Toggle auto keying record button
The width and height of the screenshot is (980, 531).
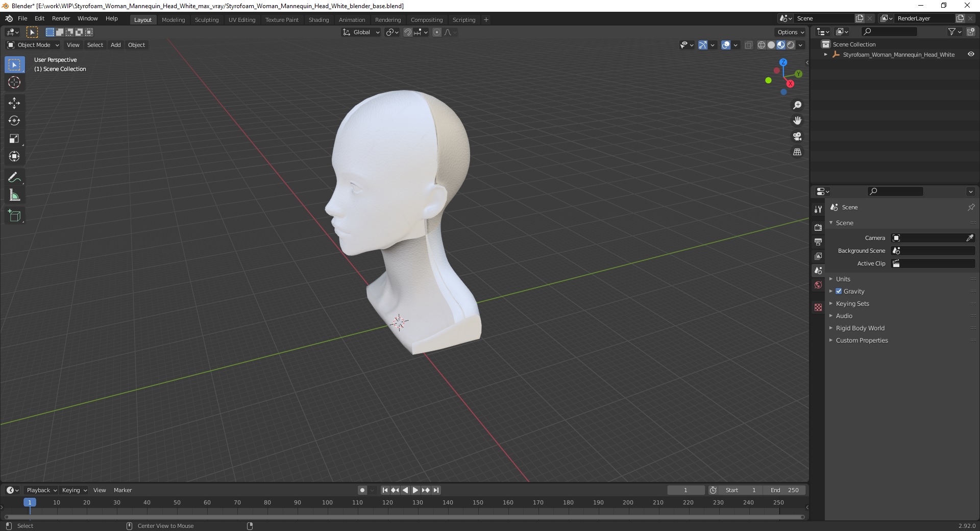(x=362, y=490)
